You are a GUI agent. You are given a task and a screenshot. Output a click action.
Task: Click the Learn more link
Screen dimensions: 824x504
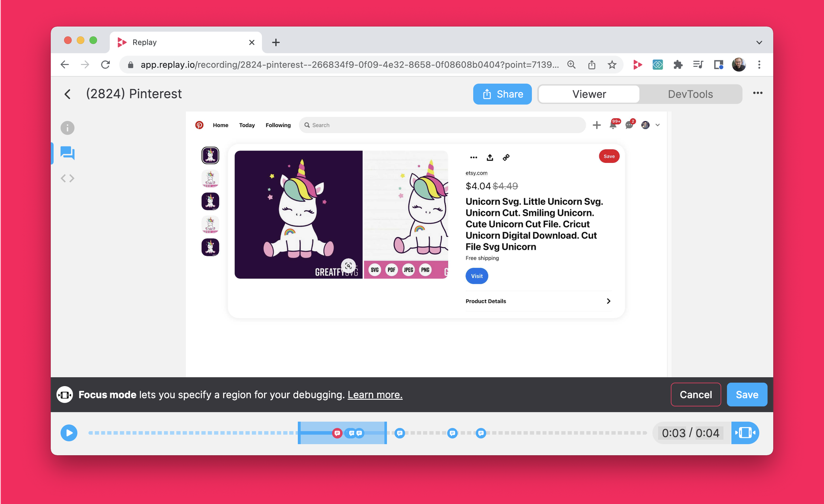pos(375,395)
